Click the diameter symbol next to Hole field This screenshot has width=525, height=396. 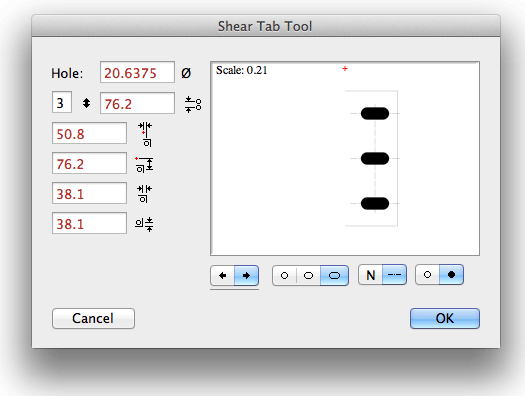click(x=186, y=73)
